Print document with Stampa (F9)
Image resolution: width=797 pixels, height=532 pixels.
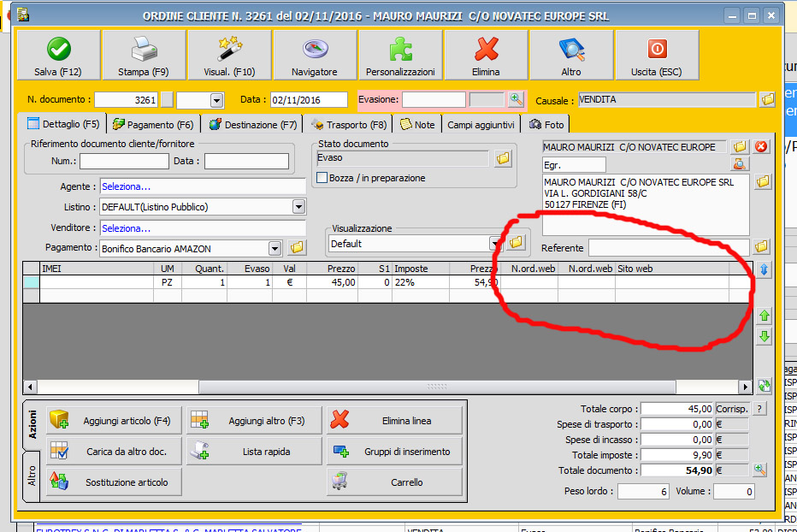click(144, 55)
